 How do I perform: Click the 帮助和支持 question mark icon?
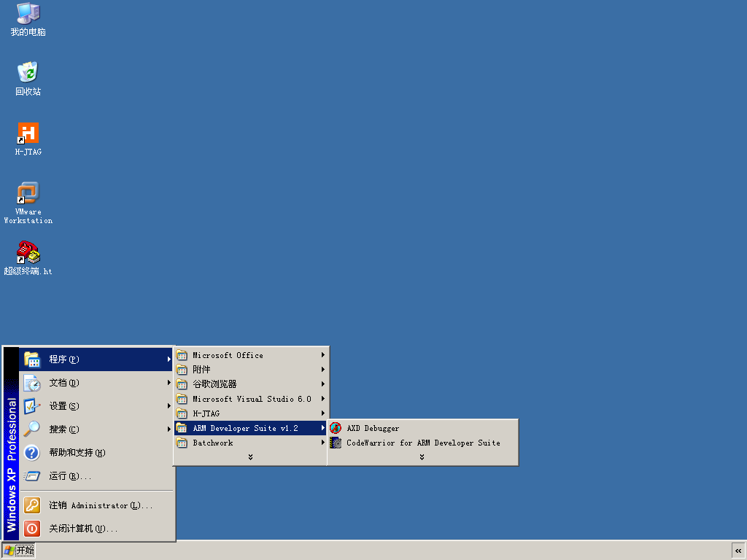pyautogui.click(x=32, y=453)
